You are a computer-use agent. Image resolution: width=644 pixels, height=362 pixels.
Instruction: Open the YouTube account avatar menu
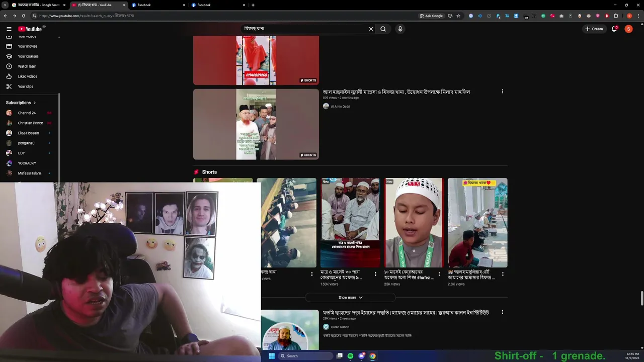coord(628,29)
